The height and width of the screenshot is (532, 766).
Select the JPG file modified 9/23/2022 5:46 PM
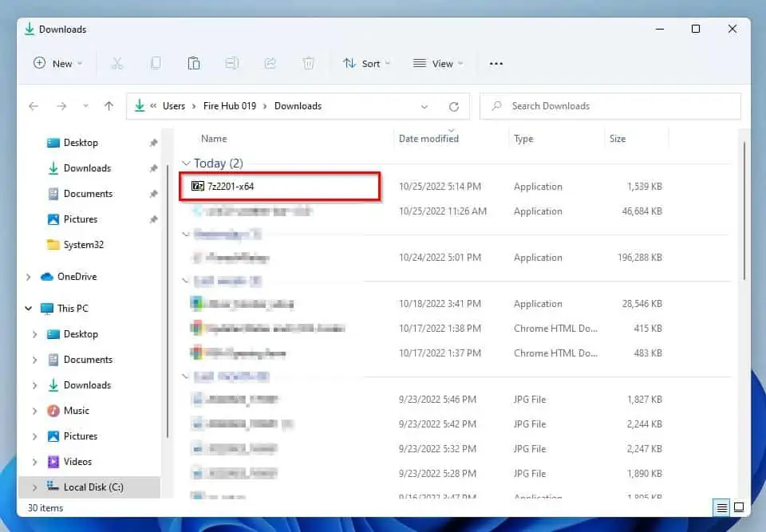tap(426, 399)
